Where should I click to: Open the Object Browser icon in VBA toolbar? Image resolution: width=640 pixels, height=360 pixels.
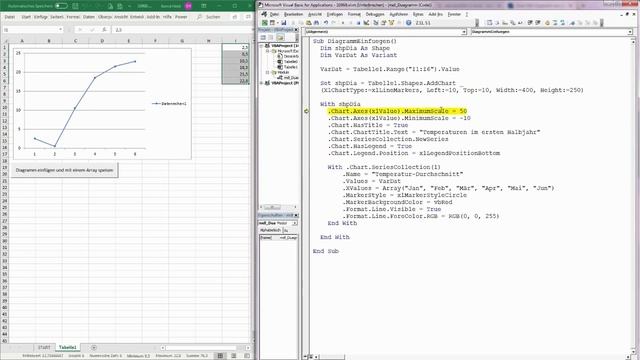tap(391, 23)
